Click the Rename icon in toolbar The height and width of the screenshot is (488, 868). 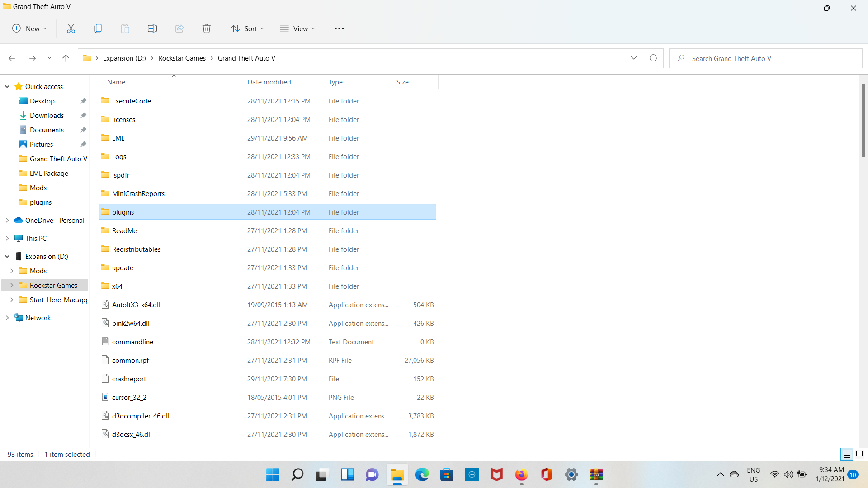coord(152,28)
